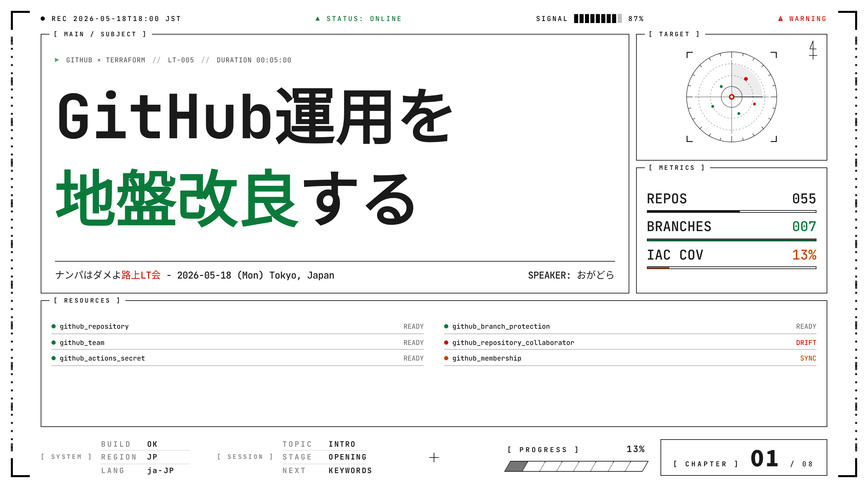
Task: Click the red dot beside github_repository_collaborator
Action: [446, 343]
